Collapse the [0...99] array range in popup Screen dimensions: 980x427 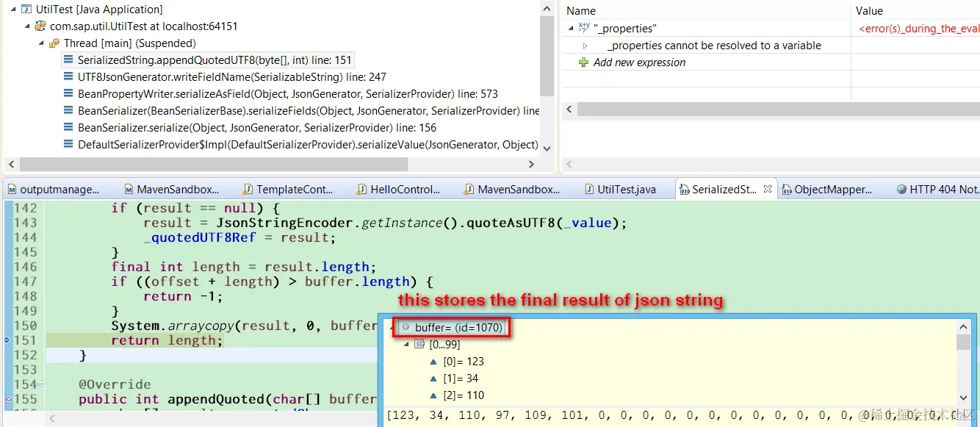click(x=408, y=344)
